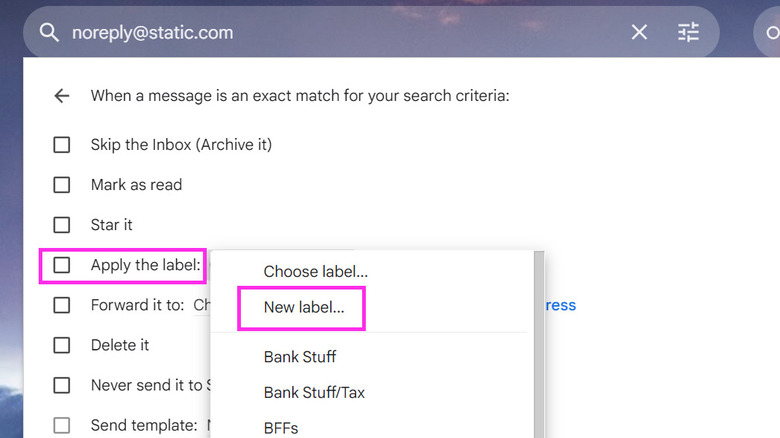The width and height of the screenshot is (780, 438).
Task: Toggle the Star it checkbox
Action: tap(62, 225)
